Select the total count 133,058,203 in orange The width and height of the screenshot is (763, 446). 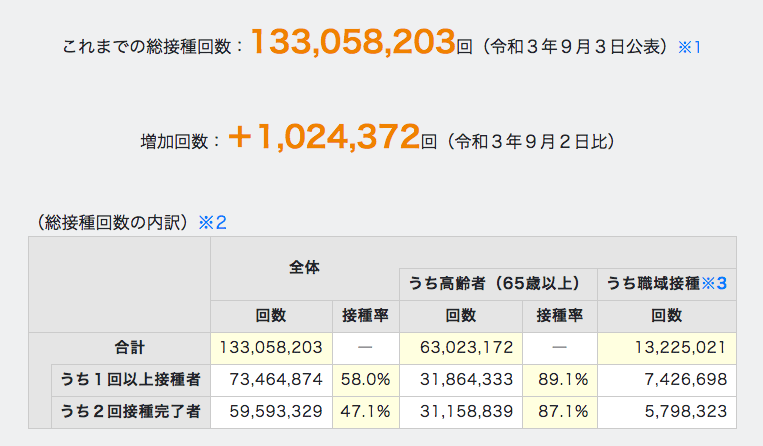click(x=353, y=42)
